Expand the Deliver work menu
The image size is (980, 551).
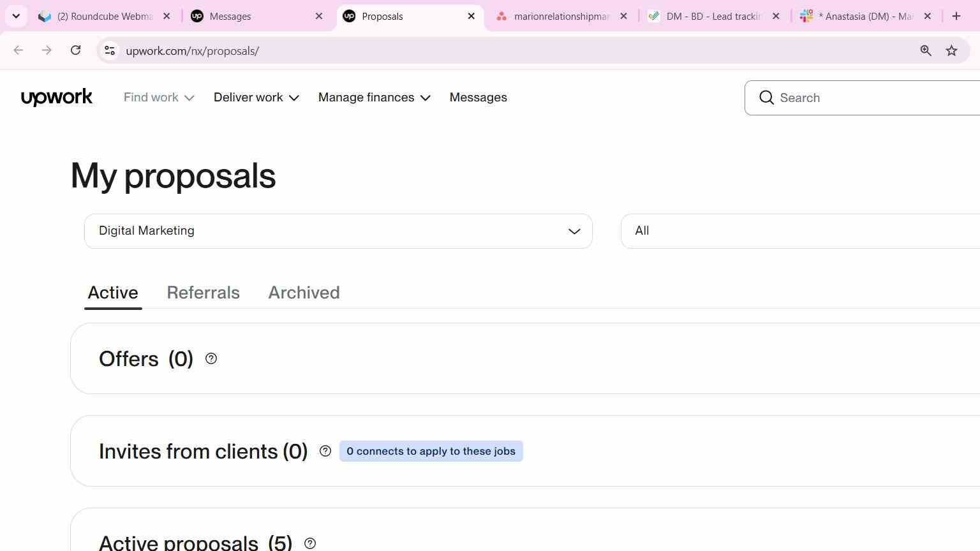[x=256, y=98]
